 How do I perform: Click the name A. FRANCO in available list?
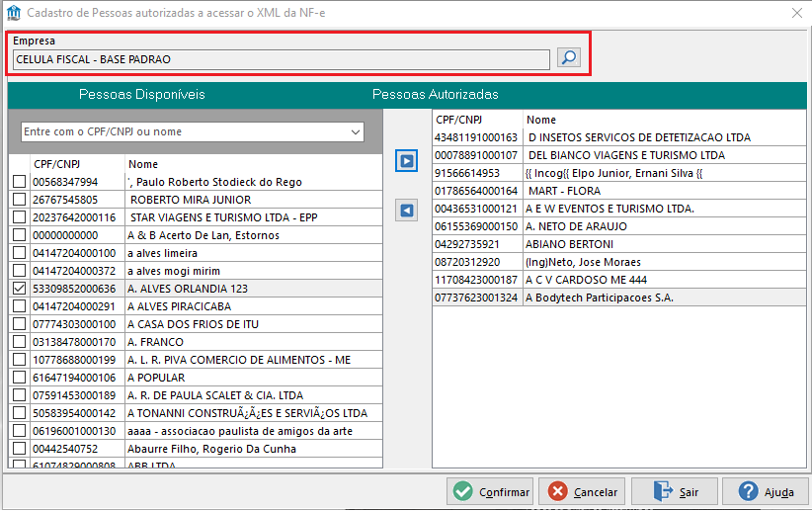[x=155, y=342]
